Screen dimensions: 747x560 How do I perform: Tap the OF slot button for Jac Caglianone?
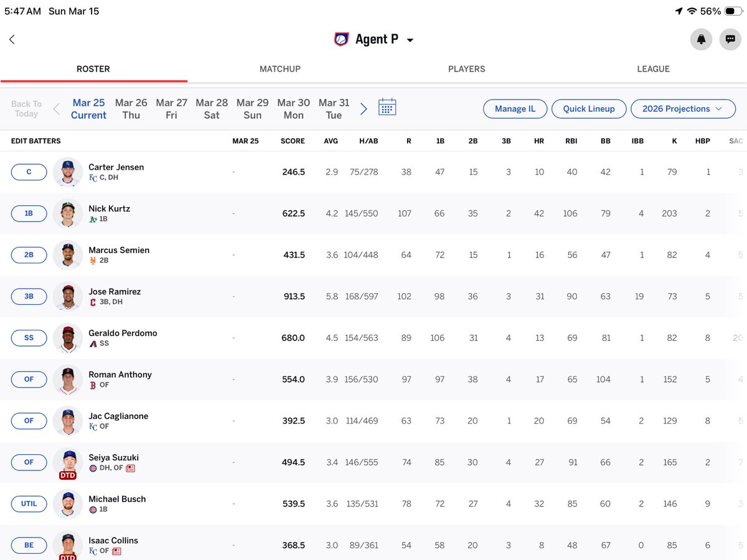click(29, 421)
